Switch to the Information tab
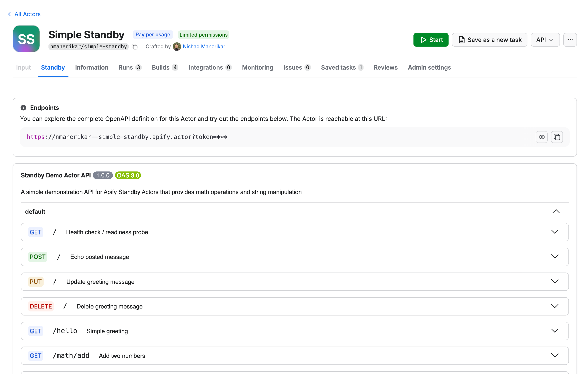Screen dimensions: 588x374 (92, 67)
